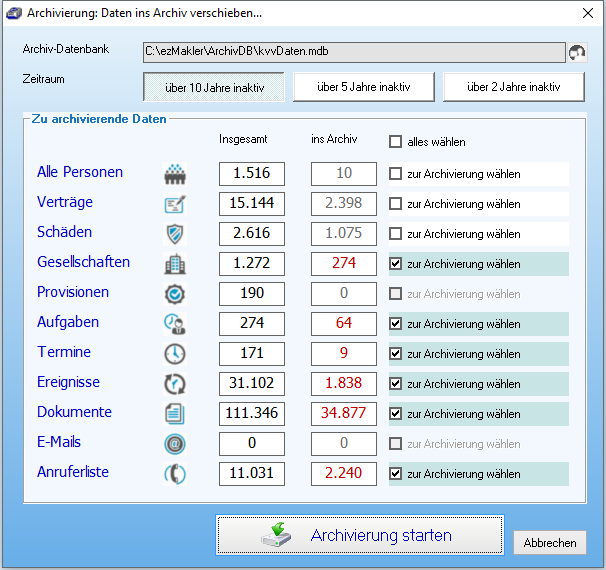
Task: Uncheck archiving for Ereignisse
Action: click(x=396, y=384)
